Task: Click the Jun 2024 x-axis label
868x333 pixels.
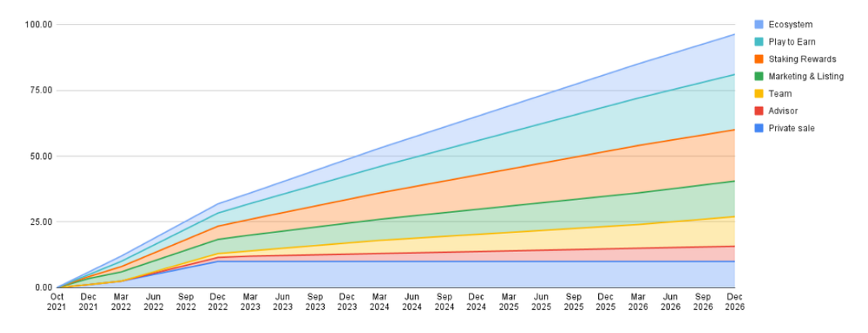Action: click(x=412, y=301)
